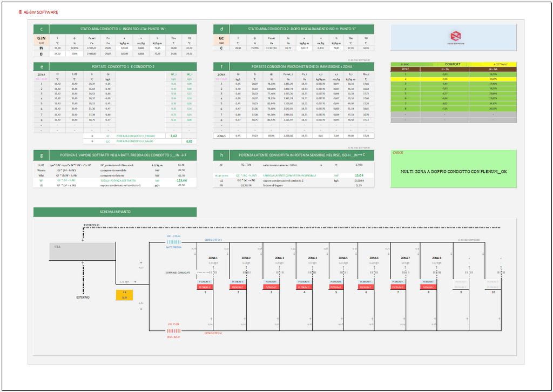Select the GC input cell in table d

221,38
